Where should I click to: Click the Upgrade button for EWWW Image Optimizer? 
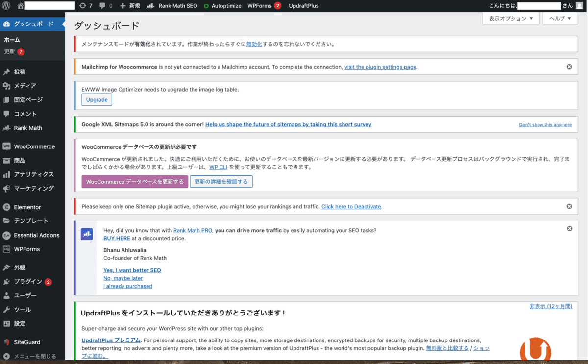tap(97, 99)
